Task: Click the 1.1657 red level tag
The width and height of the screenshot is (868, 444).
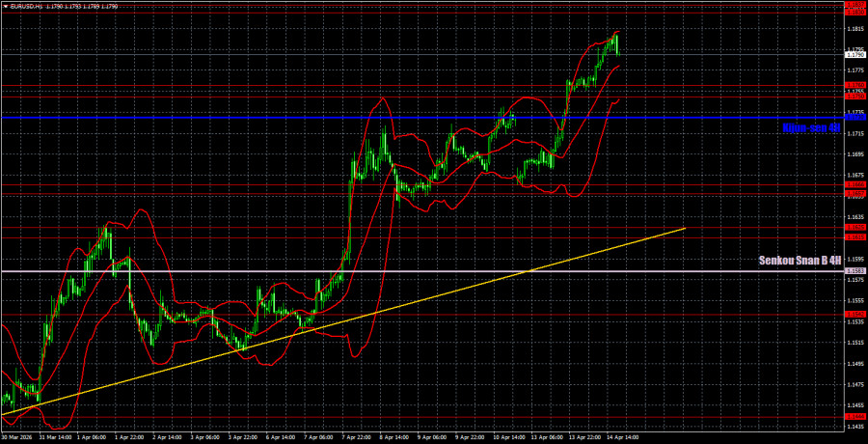Action: 855,193
